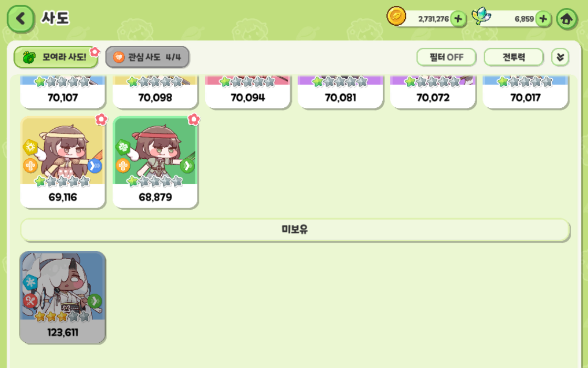Open the unowned white-haired apostle 123,611

click(62, 298)
